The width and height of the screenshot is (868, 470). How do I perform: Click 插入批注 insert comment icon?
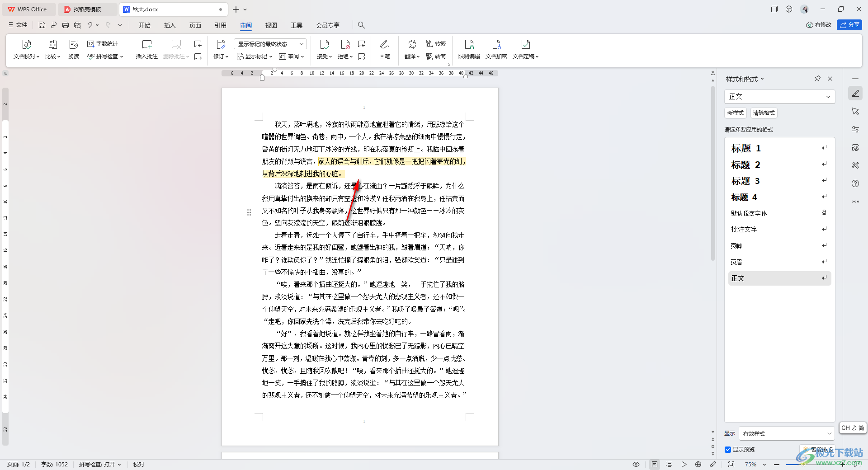(147, 44)
